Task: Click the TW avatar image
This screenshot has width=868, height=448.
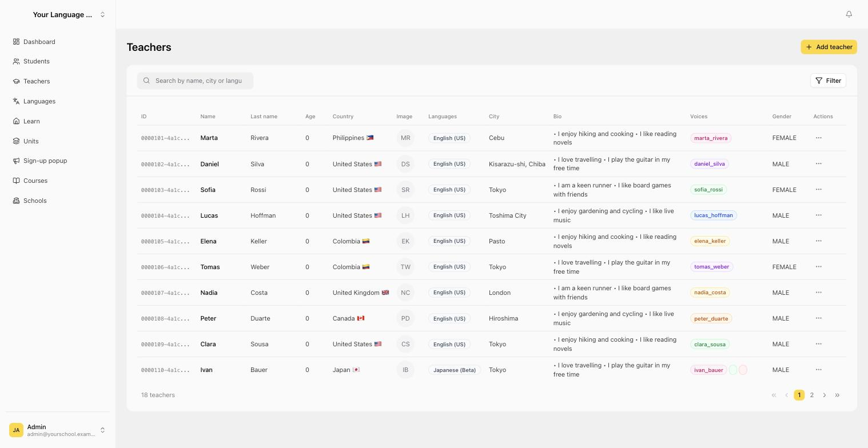Action: click(x=405, y=267)
